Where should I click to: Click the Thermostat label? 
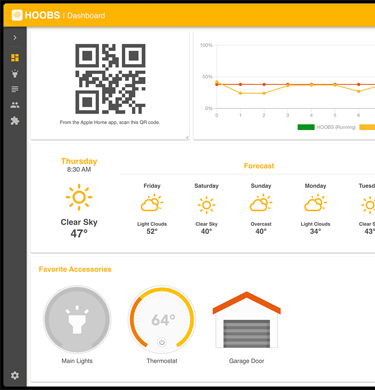(x=162, y=361)
